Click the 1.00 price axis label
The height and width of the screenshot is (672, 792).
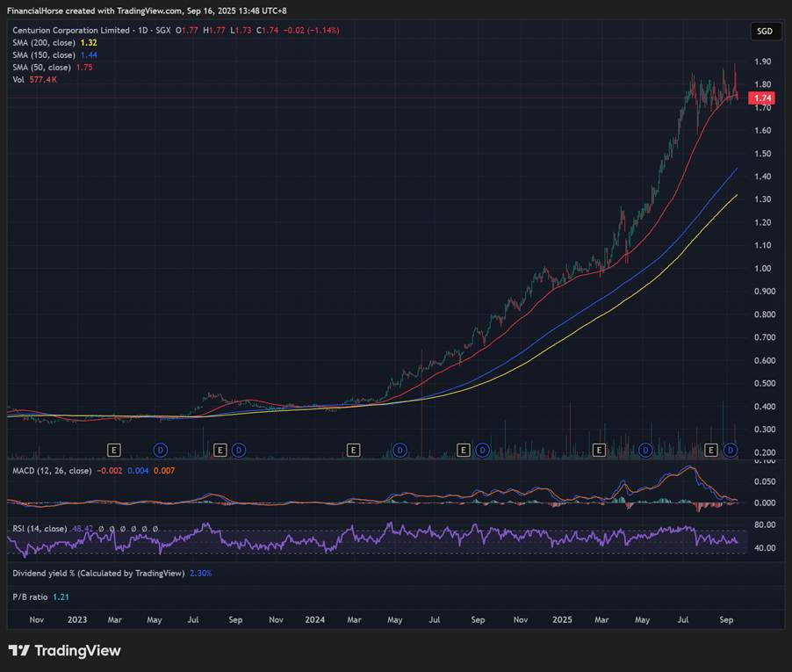tap(763, 268)
